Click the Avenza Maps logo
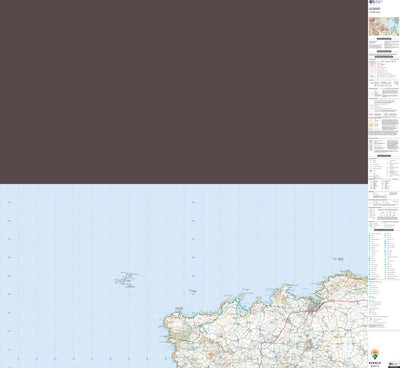 tap(375, 357)
